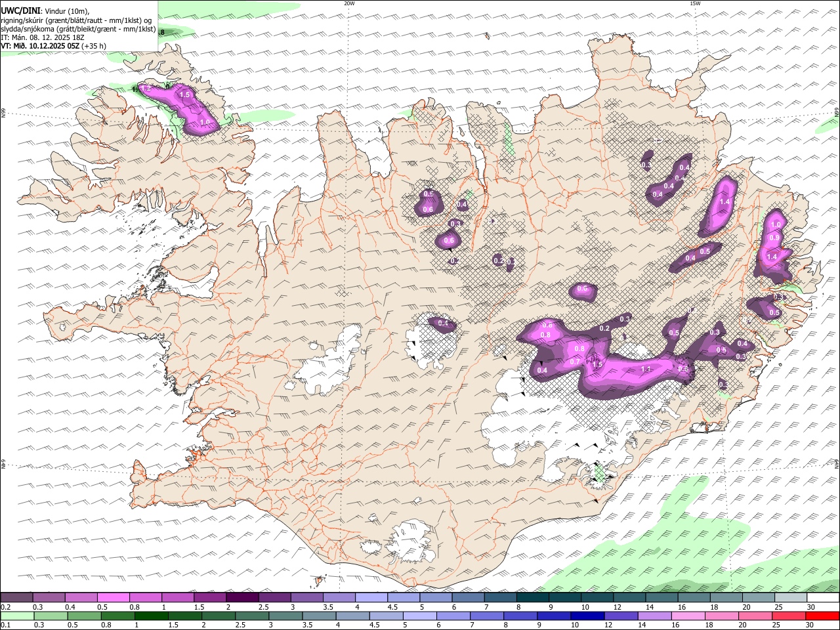Click the dark teal 8 swatch in the upper legend row

(x=533, y=597)
